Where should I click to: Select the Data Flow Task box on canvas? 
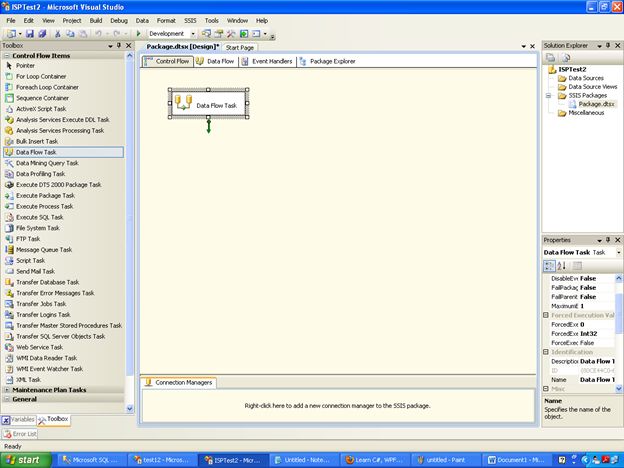(209, 104)
